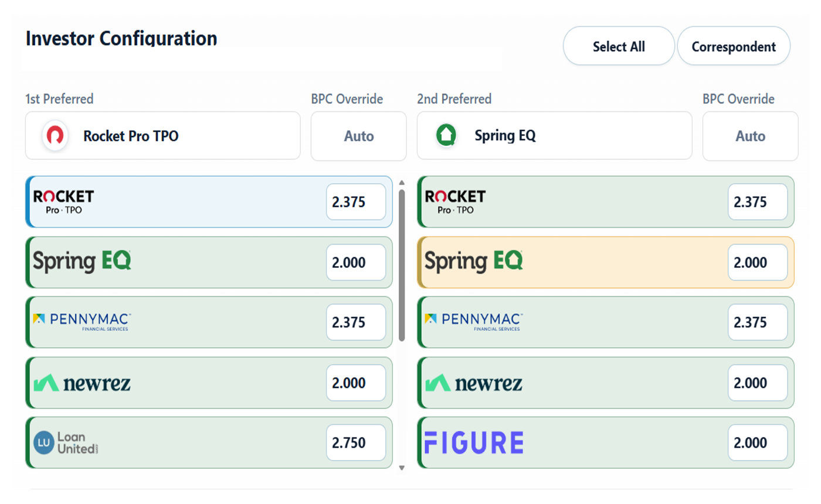Edit Newrez 2.000 value in left list
The height and width of the screenshot is (504, 821).
(x=356, y=383)
